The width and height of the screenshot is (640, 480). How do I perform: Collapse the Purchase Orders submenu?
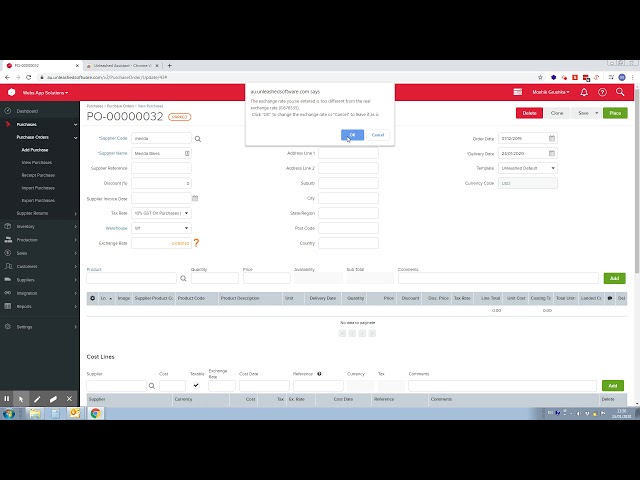tap(76, 138)
